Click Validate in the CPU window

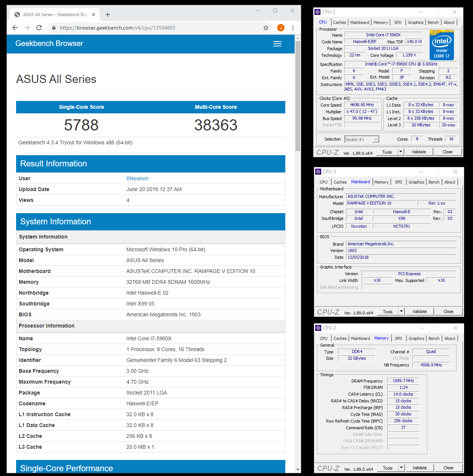(x=419, y=152)
